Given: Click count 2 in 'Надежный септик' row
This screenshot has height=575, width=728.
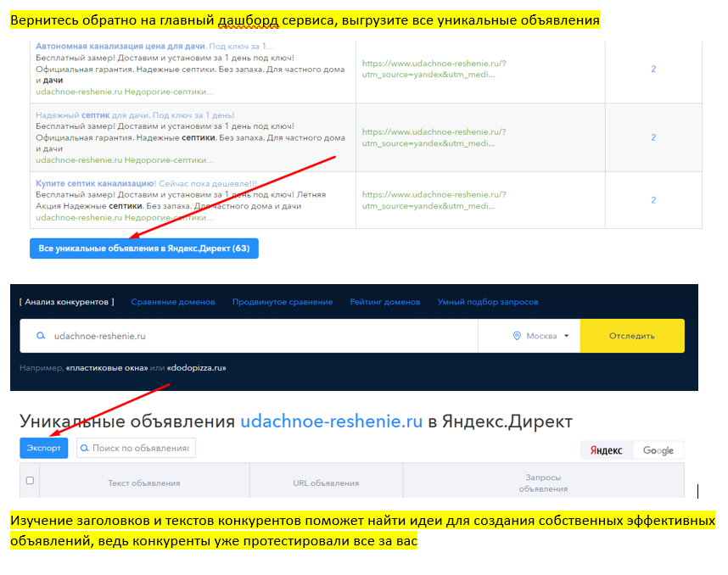Looking at the screenshot, I should (x=653, y=137).
